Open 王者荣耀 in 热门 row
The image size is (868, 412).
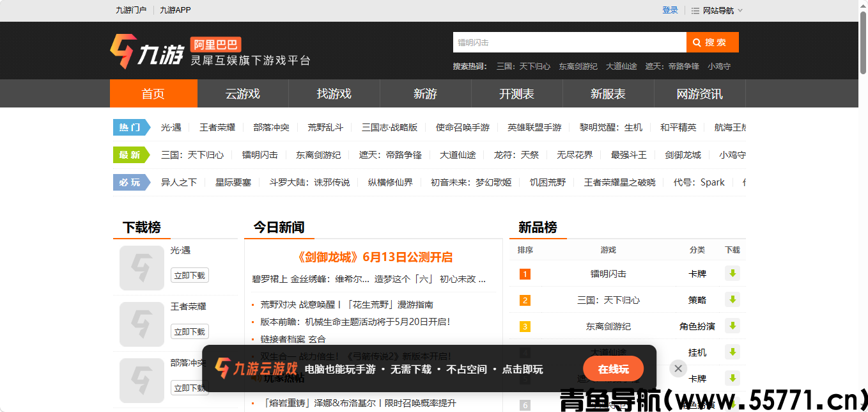(x=217, y=127)
